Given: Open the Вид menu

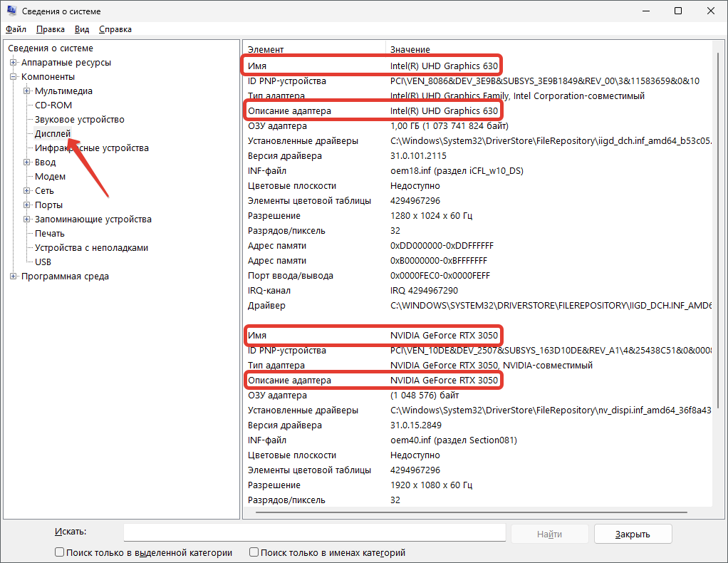Looking at the screenshot, I should 82,29.
